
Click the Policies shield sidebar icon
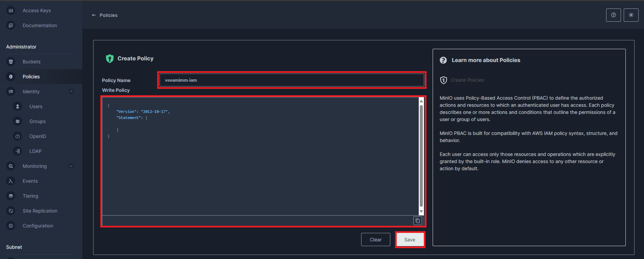(11, 77)
